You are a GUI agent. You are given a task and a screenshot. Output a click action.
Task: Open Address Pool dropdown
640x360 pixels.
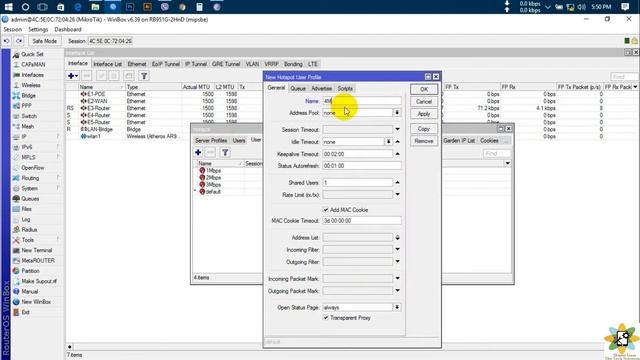coord(397,113)
